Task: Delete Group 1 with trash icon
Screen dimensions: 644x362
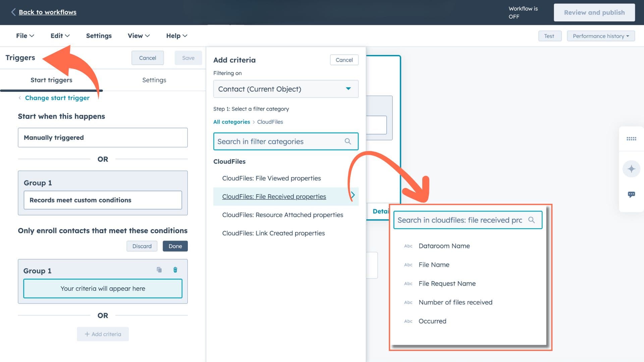Action: click(x=175, y=270)
